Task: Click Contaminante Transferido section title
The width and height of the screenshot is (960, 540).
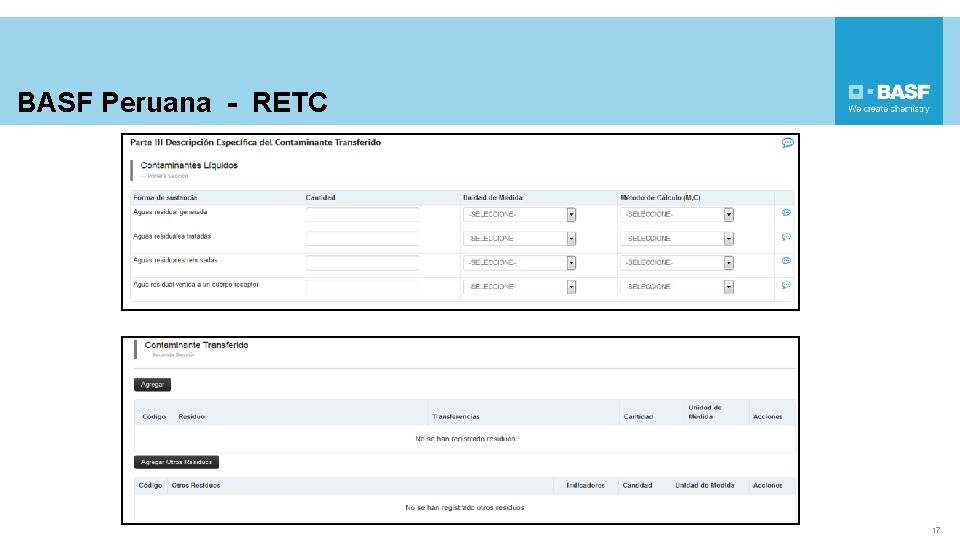Action: point(196,345)
